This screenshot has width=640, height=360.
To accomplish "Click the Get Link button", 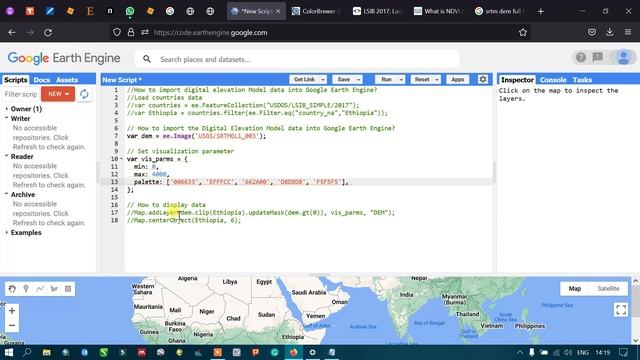I will 304,80.
